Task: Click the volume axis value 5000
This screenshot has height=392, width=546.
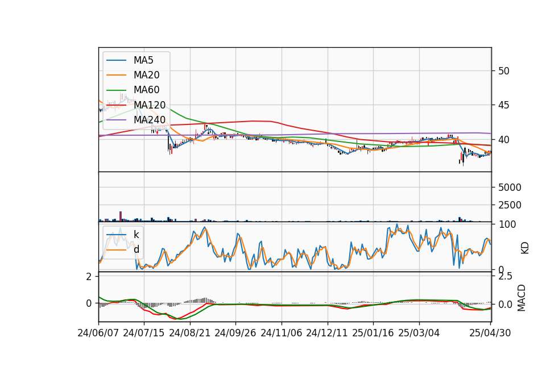Action: (x=510, y=187)
